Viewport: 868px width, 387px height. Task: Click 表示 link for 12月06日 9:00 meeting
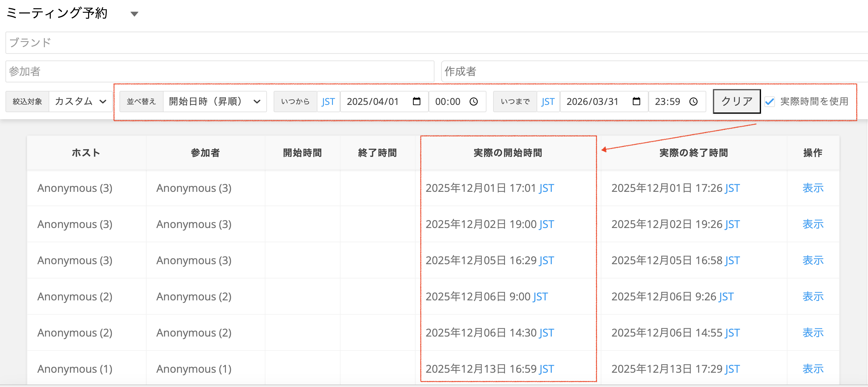(x=812, y=296)
